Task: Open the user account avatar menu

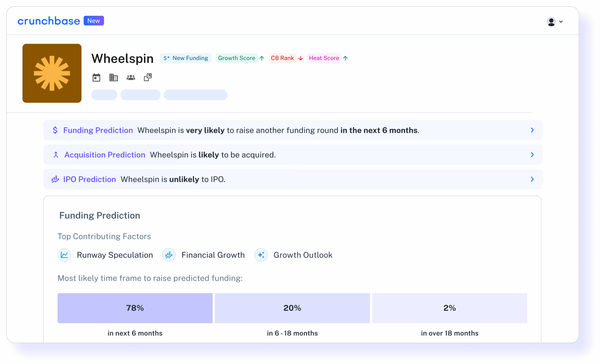Action: pyautogui.click(x=551, y=22)
